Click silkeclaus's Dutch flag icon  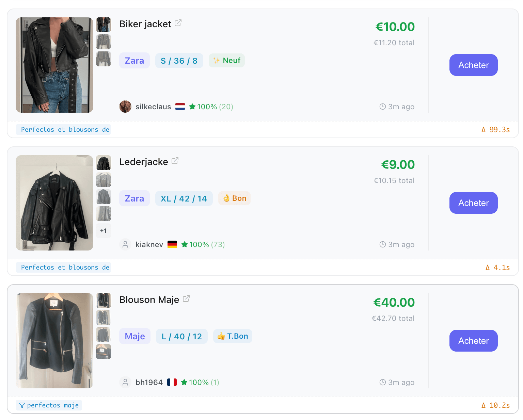(180, 107)
